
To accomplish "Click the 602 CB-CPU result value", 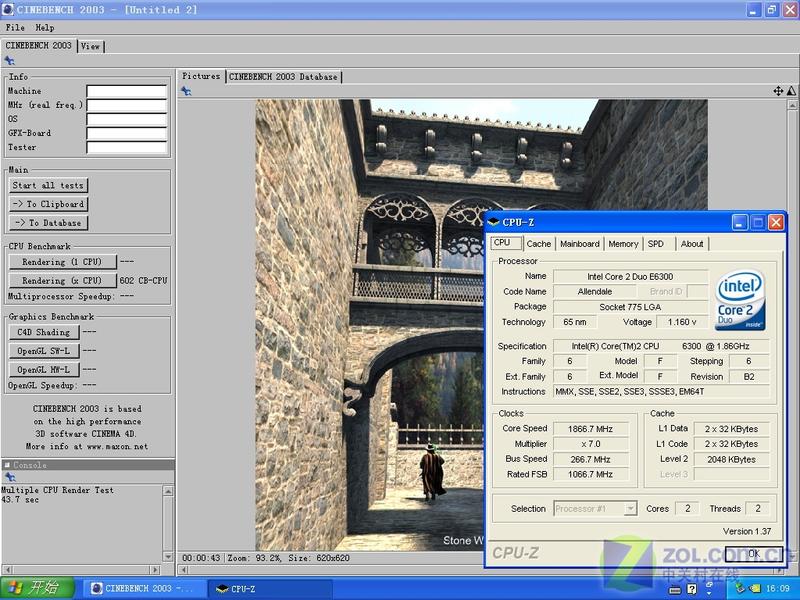I will [143, 281].
